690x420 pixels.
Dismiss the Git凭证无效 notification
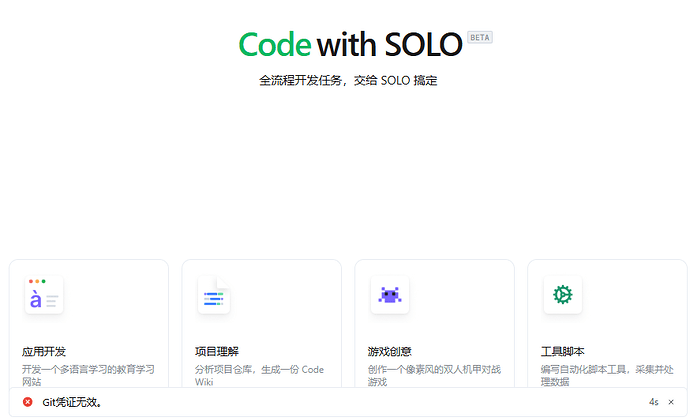(x=671, y=402)
